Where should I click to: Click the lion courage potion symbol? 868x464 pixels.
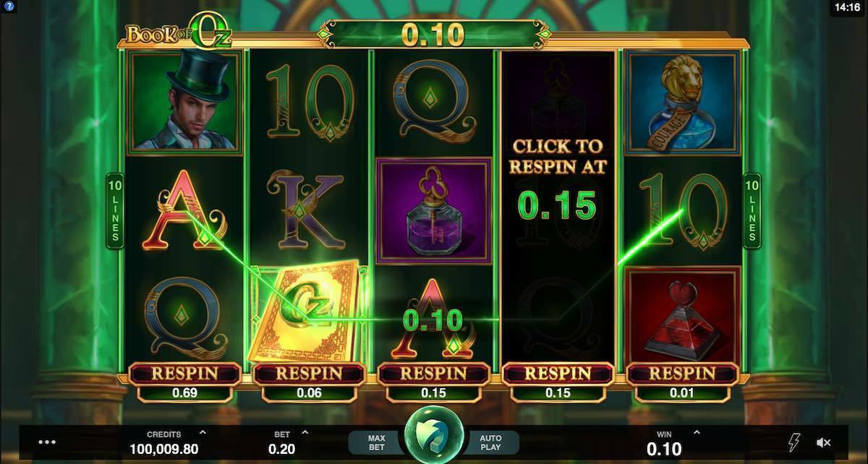[683, 101]
